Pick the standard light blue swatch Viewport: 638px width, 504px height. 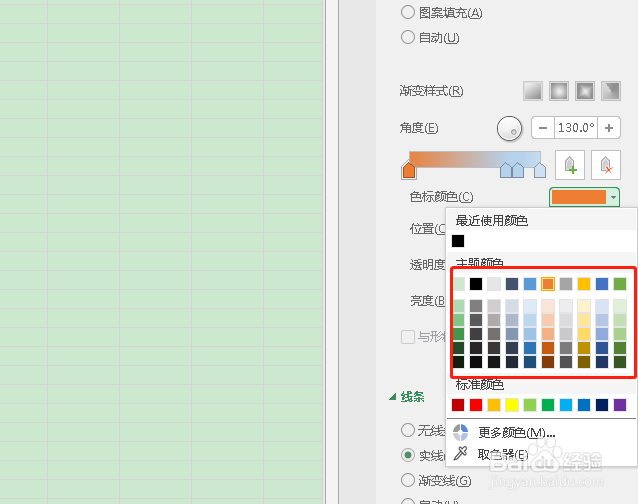click(566, 405)
